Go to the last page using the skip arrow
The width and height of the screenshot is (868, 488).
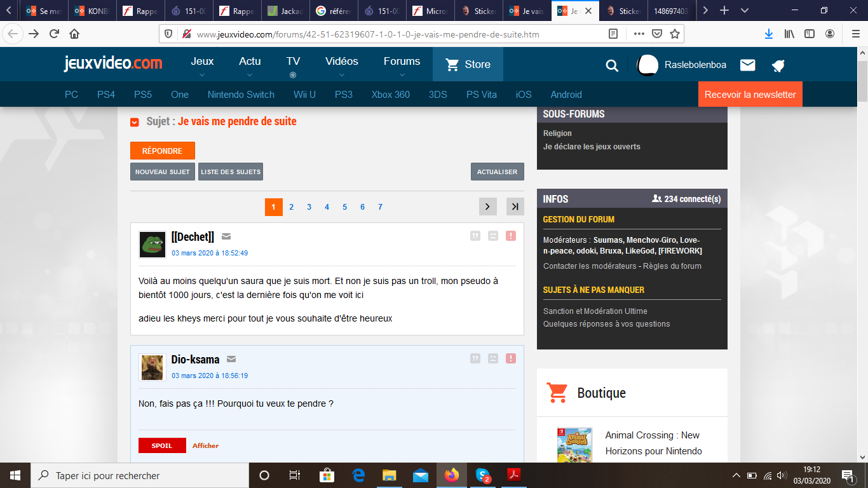(515, 207)
